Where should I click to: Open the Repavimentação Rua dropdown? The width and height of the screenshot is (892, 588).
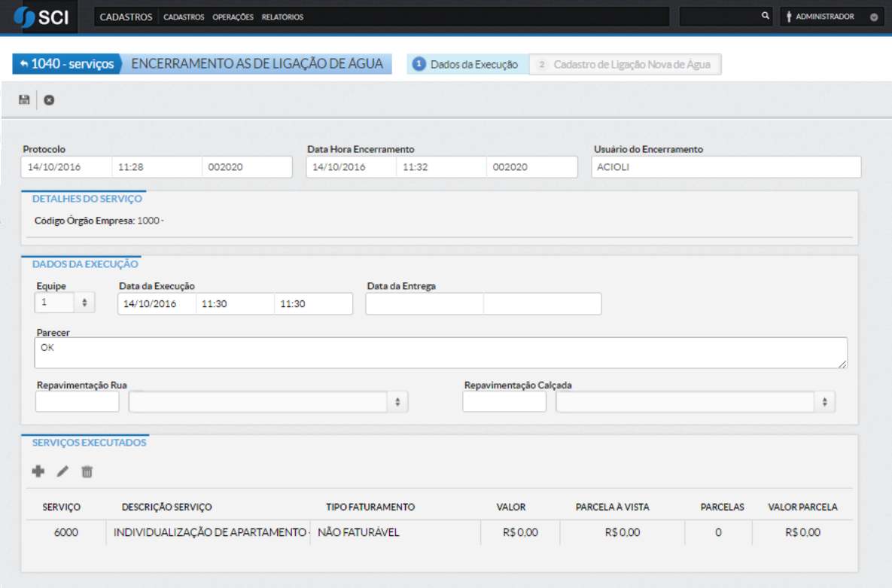pyautogui.click(x=398, y=401)
